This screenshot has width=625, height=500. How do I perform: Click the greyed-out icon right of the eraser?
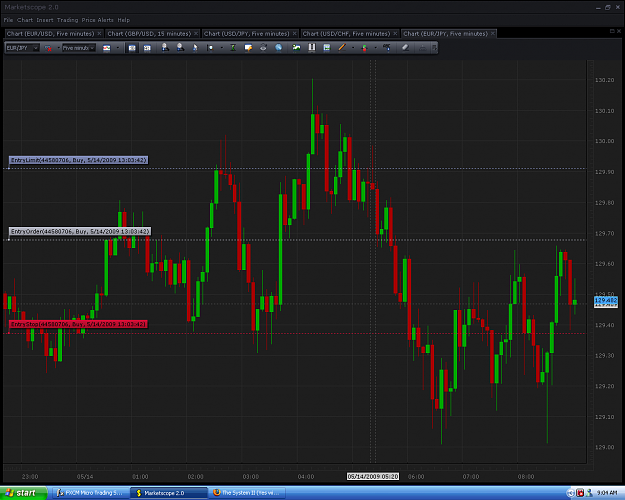coord(422,48)
